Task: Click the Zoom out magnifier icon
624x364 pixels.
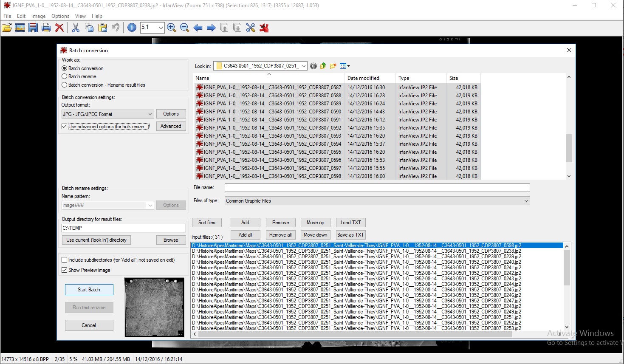Action: (185, 28)
